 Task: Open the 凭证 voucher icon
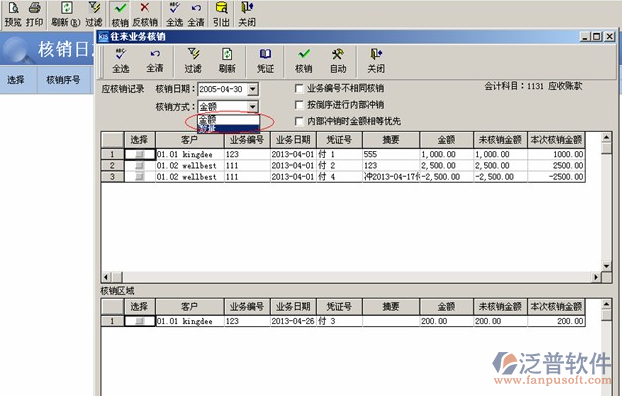click(265, 61)
